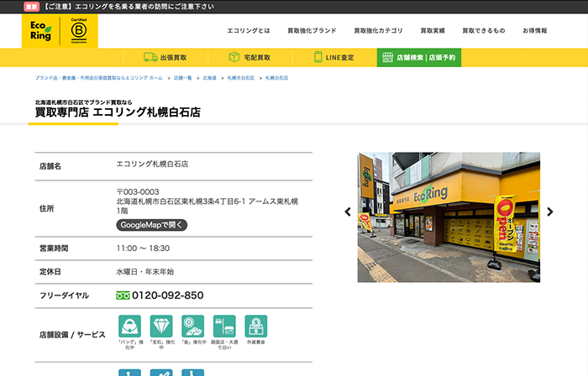Click the Certified B Corporation badge
The image size is (588, 376).
(79, 31)
